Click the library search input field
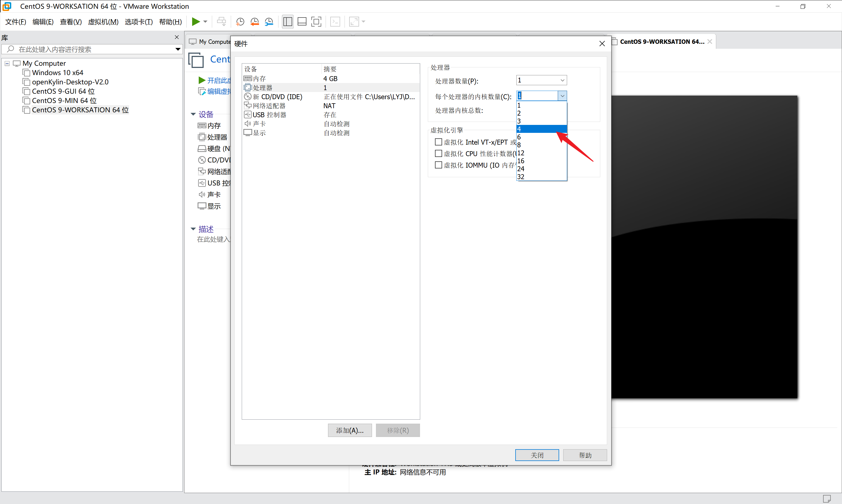Screen dimensions: 842x504 (92, 49)
